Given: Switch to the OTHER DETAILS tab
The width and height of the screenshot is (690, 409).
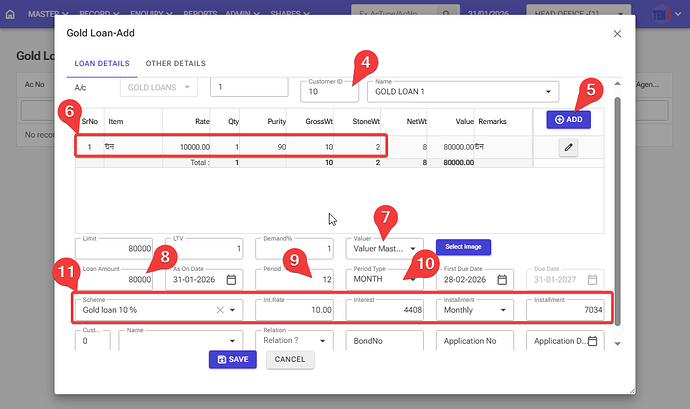Looking at the screenshot, I should pos(176,64).
